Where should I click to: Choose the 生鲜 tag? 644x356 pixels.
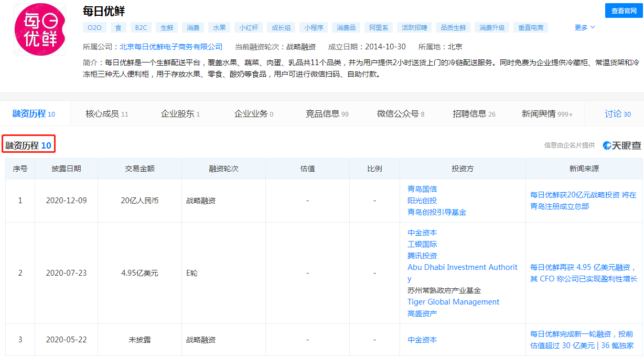tap(167, 27)
